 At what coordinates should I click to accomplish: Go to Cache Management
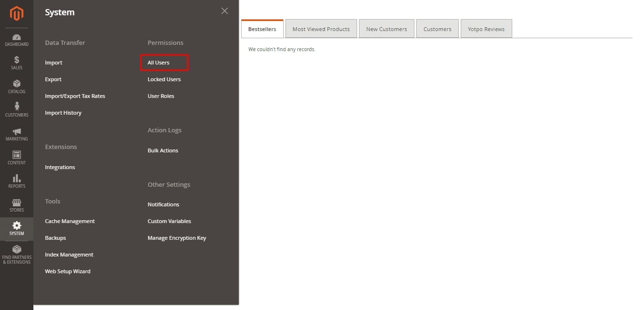pyautogui.click(x=70, y=221)
